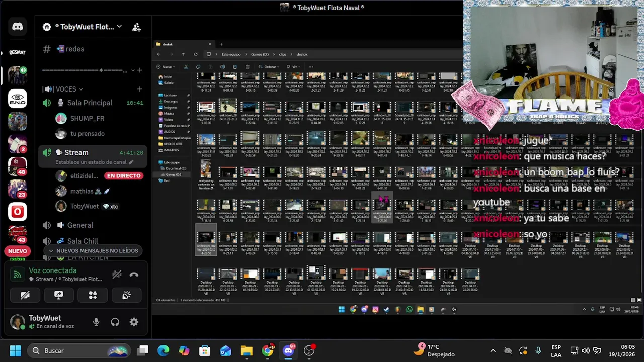Click Disco local (C:) in streamed sidebar
This screenshot has width=644, height=362.
[176, 168]
